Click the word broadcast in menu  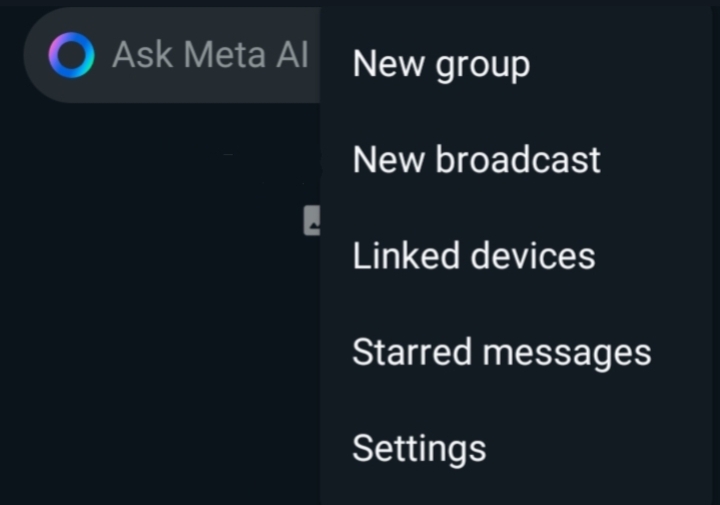pos(518,160)
